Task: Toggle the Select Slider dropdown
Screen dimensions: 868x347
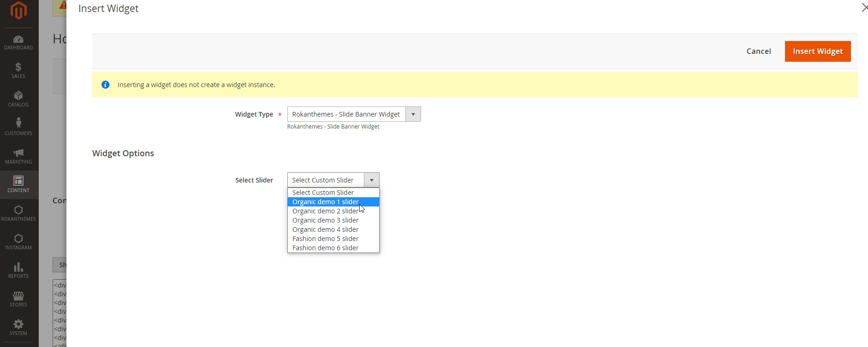Action: tap(333, 180)
